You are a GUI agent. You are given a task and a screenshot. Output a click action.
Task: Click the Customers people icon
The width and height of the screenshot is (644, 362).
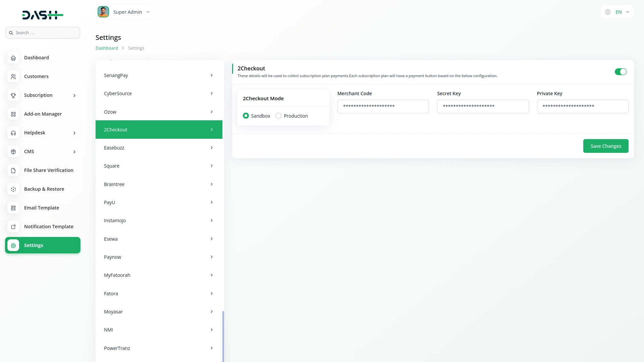(x=13, y=76)
